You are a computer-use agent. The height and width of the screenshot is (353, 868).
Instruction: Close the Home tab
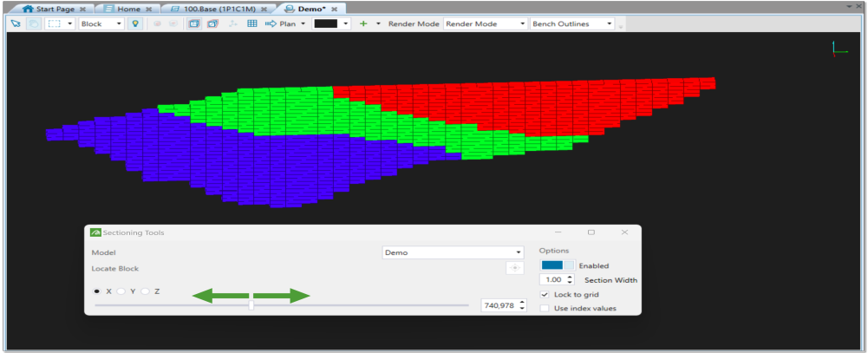click(x=148, y=10)
